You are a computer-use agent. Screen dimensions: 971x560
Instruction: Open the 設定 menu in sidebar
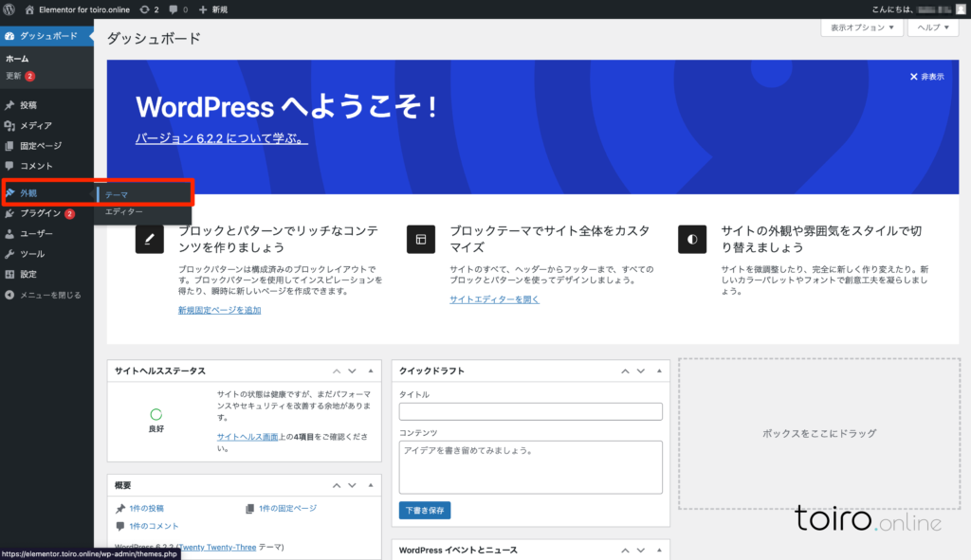[x=28, y=274]
